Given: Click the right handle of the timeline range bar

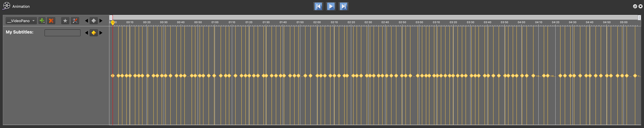Looking at the screenshot, I should (x=639, y=18).
